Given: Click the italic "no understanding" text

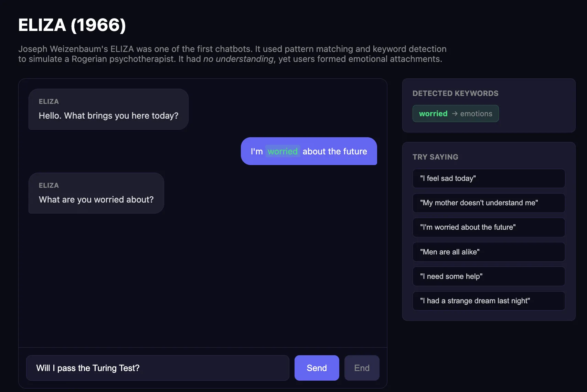Looking at the screenshot, I should click(x=238, y=59).
